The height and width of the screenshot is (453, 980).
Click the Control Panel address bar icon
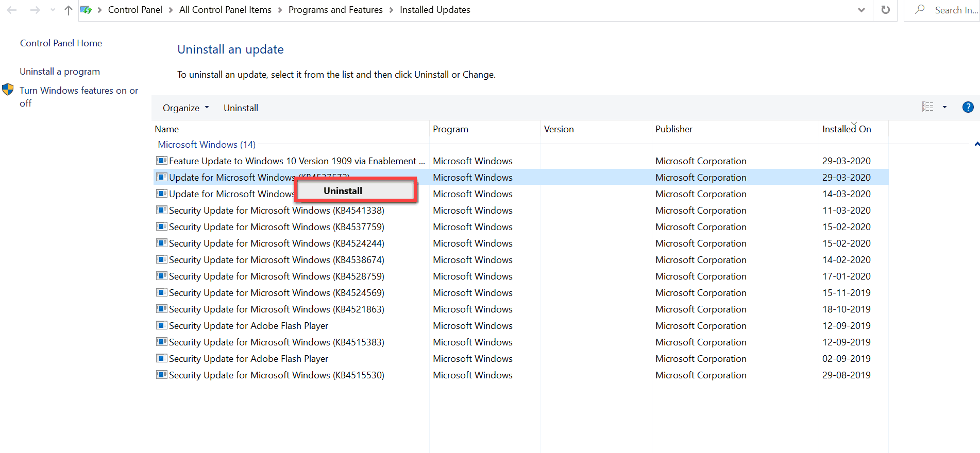pos(86,10)
